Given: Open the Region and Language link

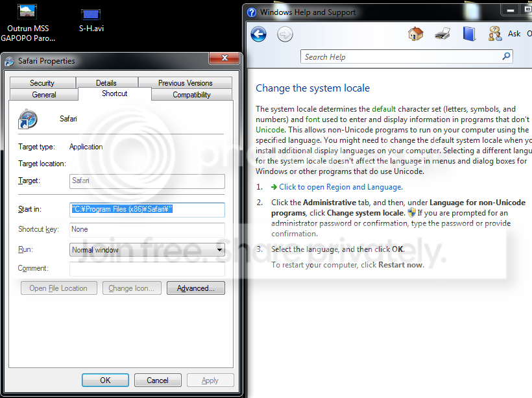Looking at the screenshot, I should point(341,187).
